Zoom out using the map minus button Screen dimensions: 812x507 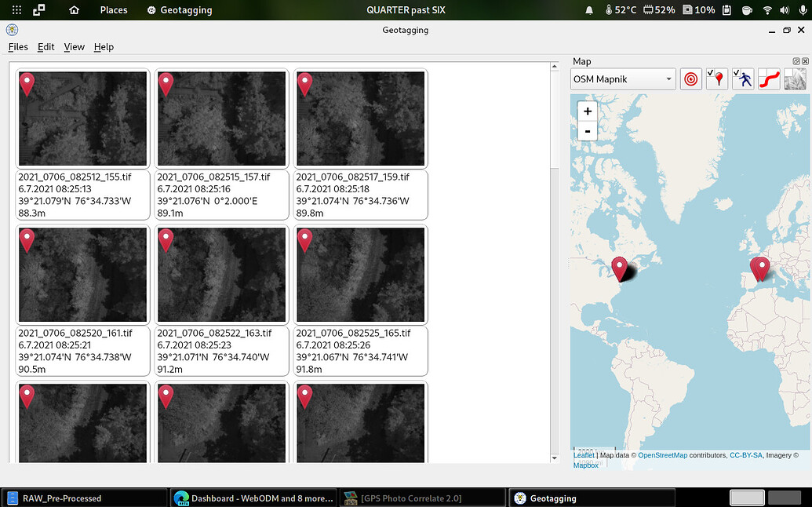(x=587, y=131)
